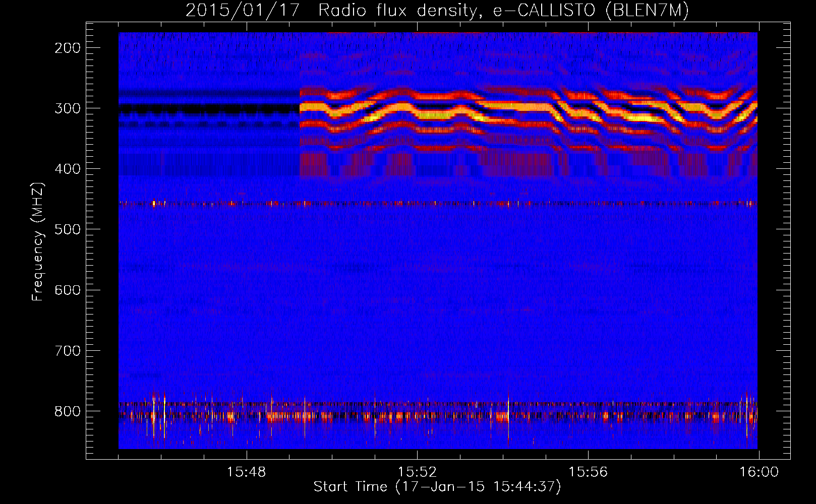Click the plot title '2015/01/17 Radio flux density, e-CALLISTO (BLEN7M)'
The image size is (816, 504).
437,10
